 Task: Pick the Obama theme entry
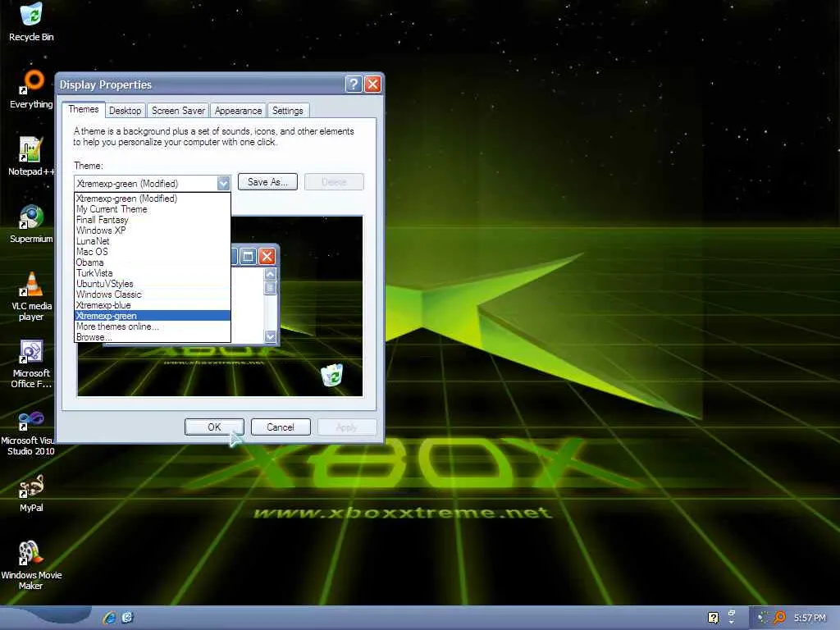(152, 262)
